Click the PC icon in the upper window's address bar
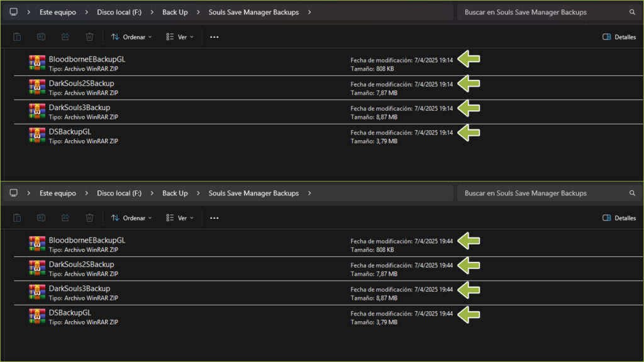Viewport: 644px width, 362px height. pyautogui.click(x=14, y=12)
